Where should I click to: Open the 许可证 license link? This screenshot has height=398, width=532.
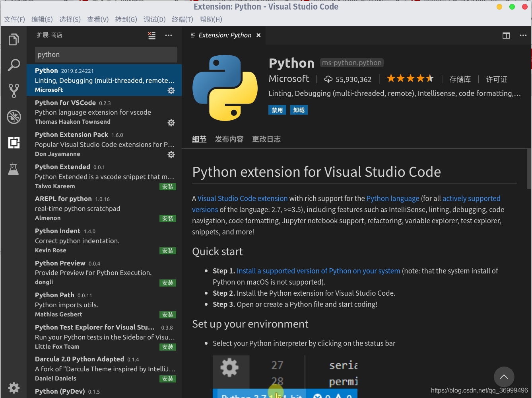coord(497,79)
